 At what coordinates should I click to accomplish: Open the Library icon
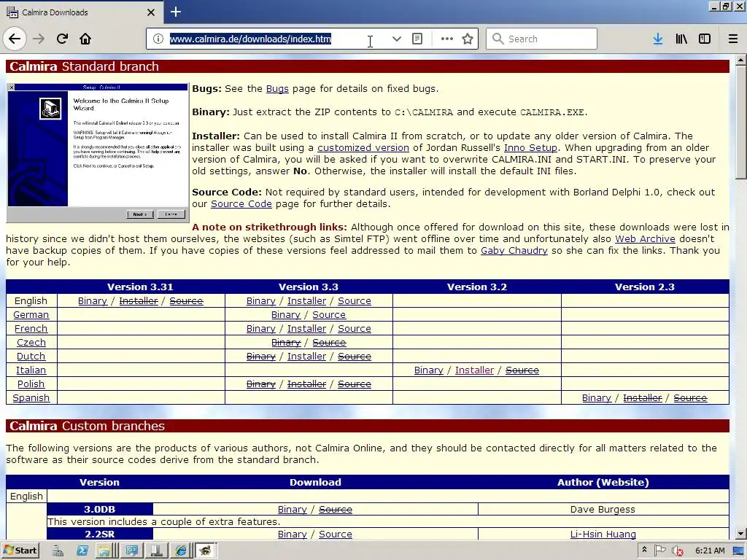(x=681, y=39)
